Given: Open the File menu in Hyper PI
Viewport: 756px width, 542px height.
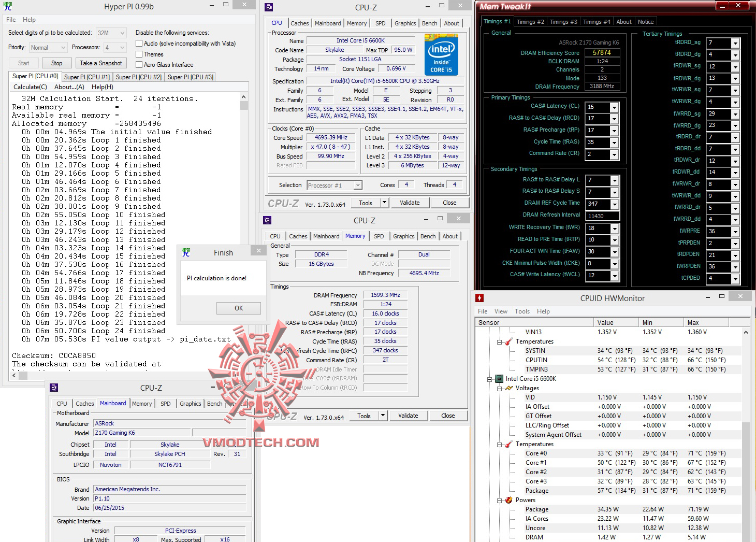Looking at the screenshot, I should coord(11,20).
